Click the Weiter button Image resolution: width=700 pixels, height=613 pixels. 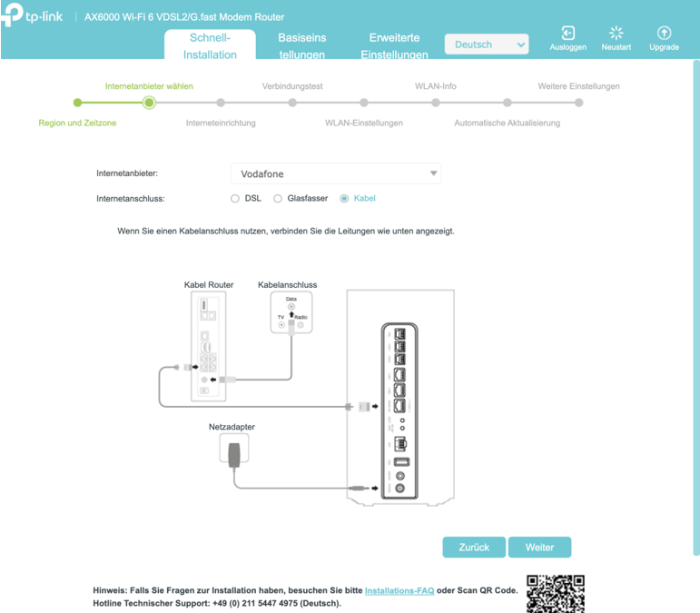pyautogui.click(x=539, y=548)
